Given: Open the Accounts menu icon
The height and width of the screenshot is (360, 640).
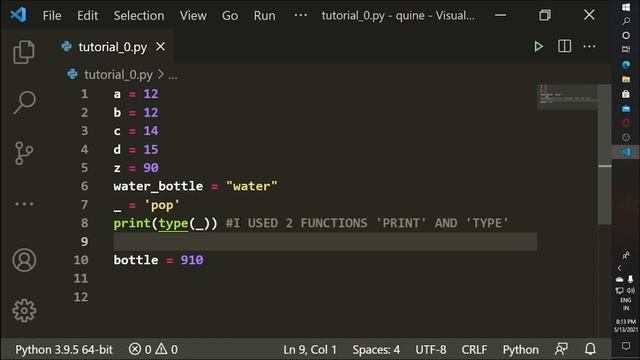Looking at the screenshot, I should [x=24, y=260].
